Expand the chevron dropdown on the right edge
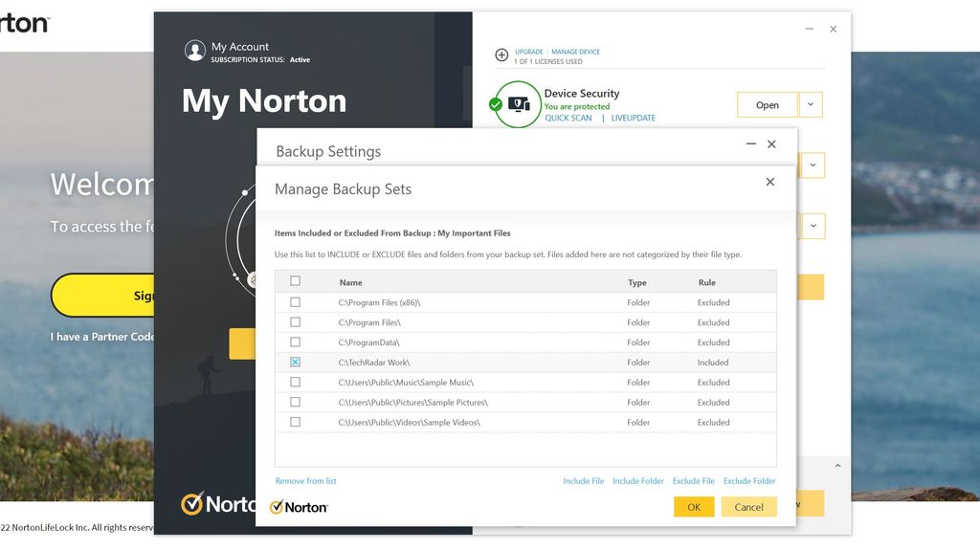Viewport: 980px width, 551px height. (811, 165)
